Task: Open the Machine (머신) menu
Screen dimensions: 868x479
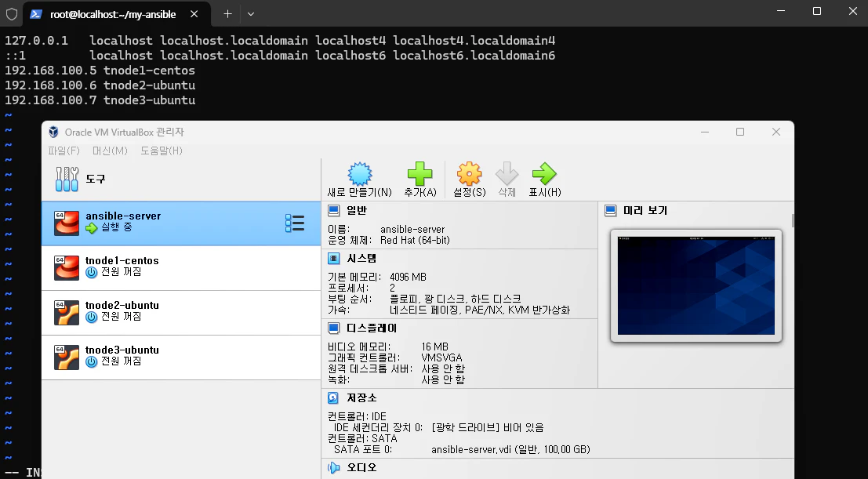Action: pyautogui.click(x=110, y=151)
